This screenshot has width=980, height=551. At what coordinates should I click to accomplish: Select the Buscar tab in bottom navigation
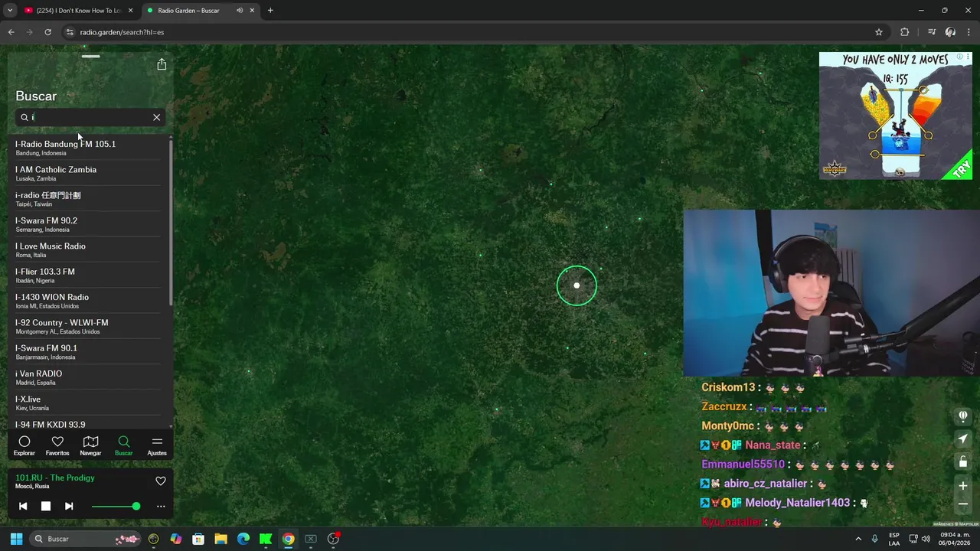tap(124, 445)
